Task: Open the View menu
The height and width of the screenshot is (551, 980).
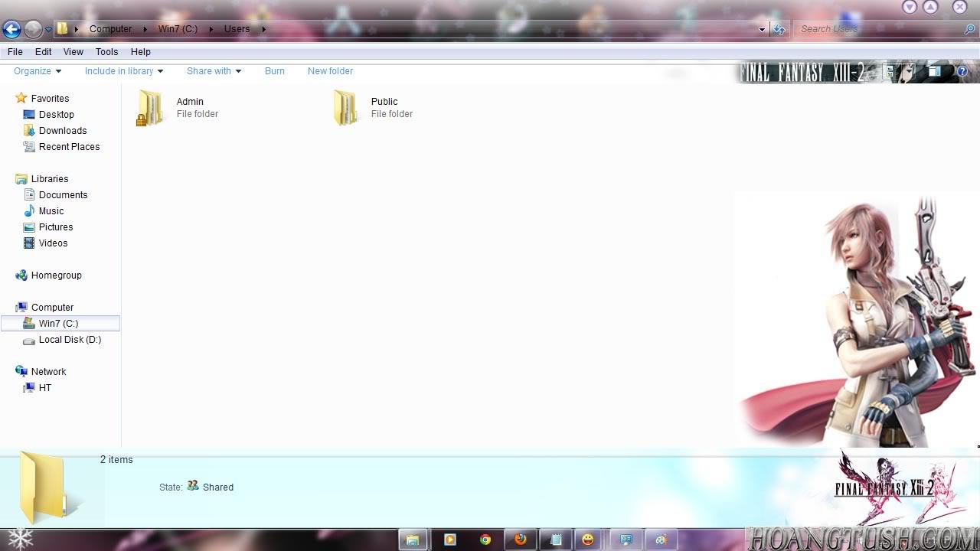Action: click(73, 52)
